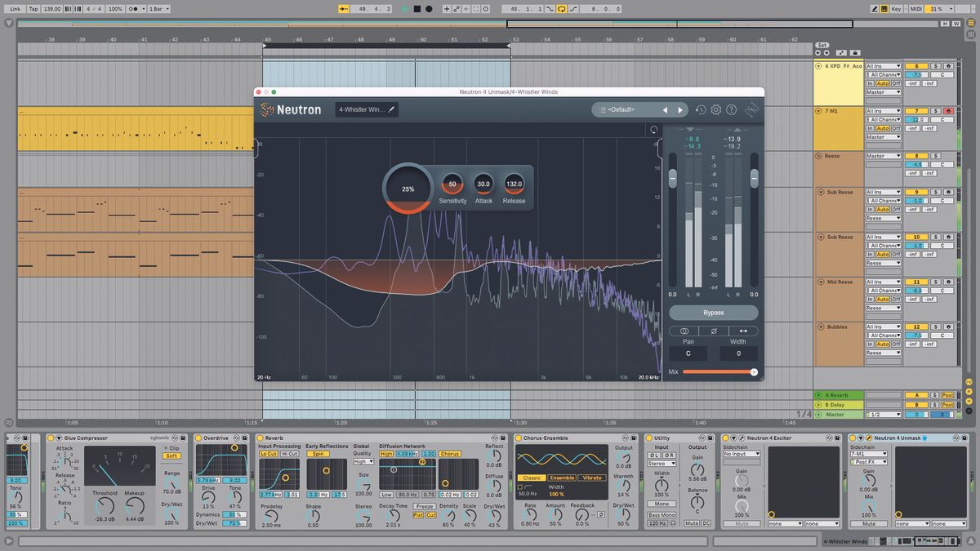Open the Neutron settings gear icon
The height and width of the screenshot is (551, 980).
716,110
